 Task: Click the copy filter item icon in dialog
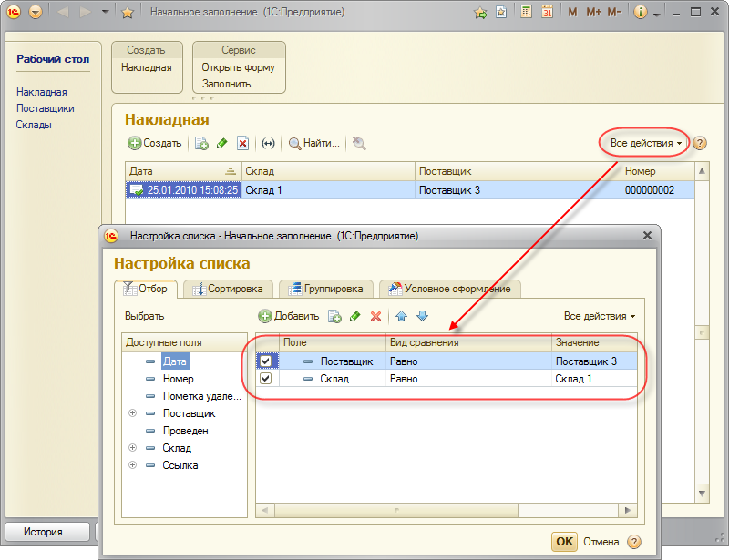334,316
